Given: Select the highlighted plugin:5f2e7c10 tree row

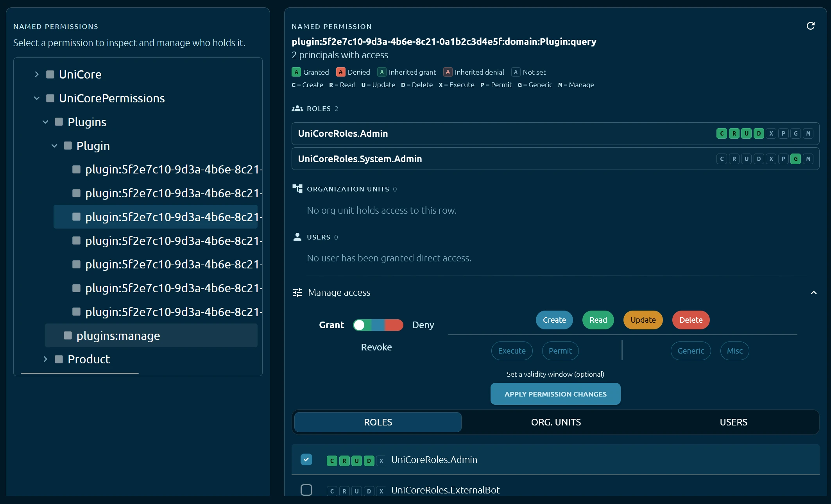Looking at the screenshot, I should (156, 217).
